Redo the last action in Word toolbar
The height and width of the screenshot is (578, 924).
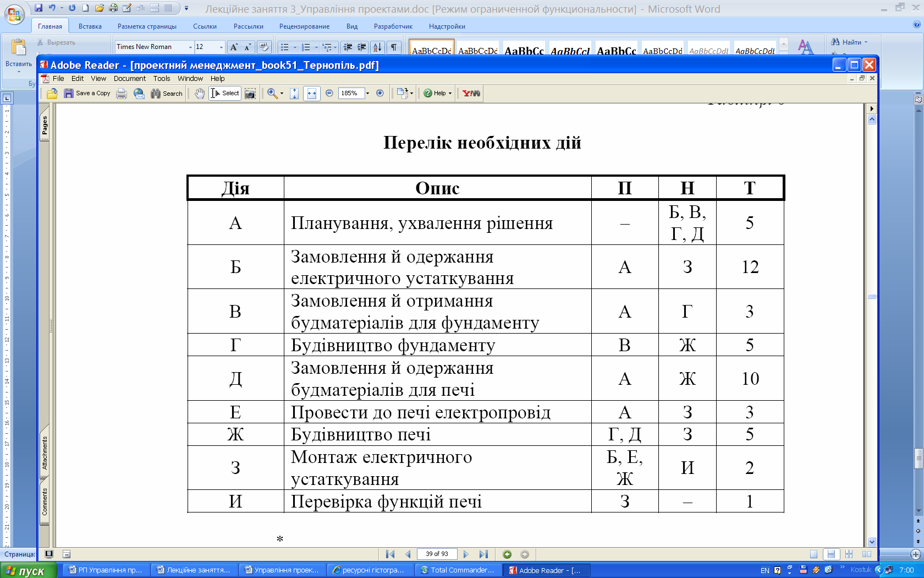click(72, 8)
